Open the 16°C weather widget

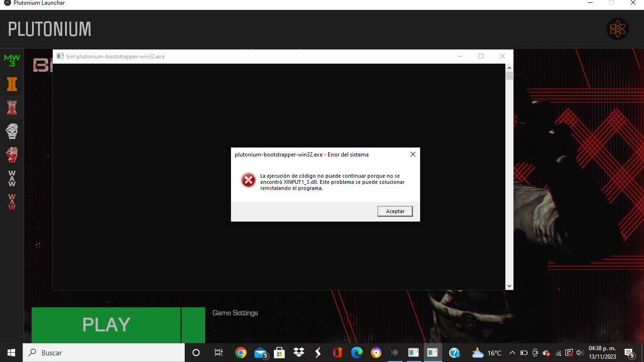click(487, 353)
